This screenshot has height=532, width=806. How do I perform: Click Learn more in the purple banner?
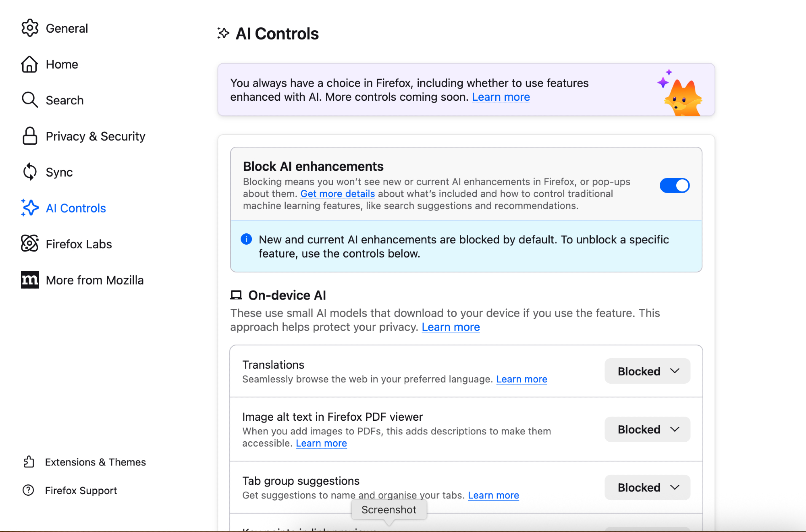(501, 97)
